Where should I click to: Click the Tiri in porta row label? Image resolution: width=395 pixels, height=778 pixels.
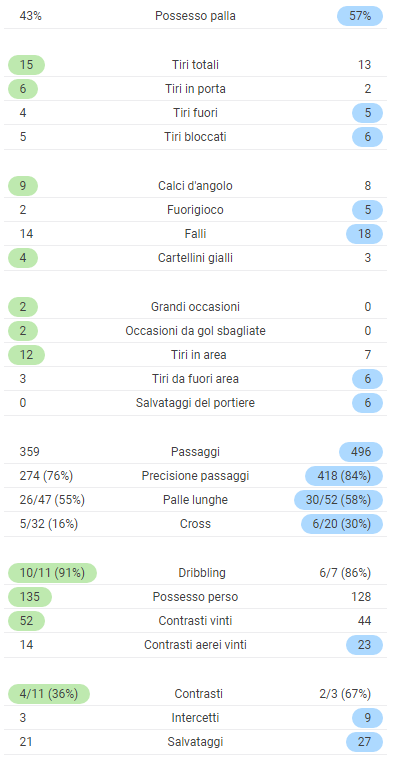(x=196, y=89)
